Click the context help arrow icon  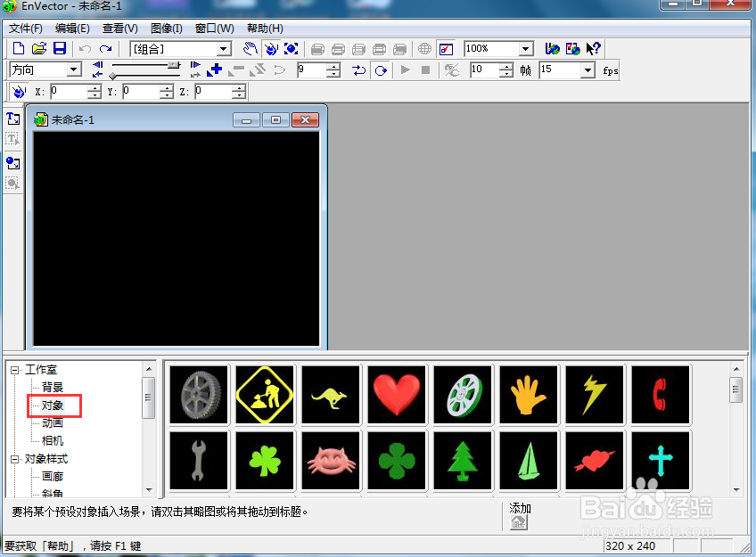[593, 49]
